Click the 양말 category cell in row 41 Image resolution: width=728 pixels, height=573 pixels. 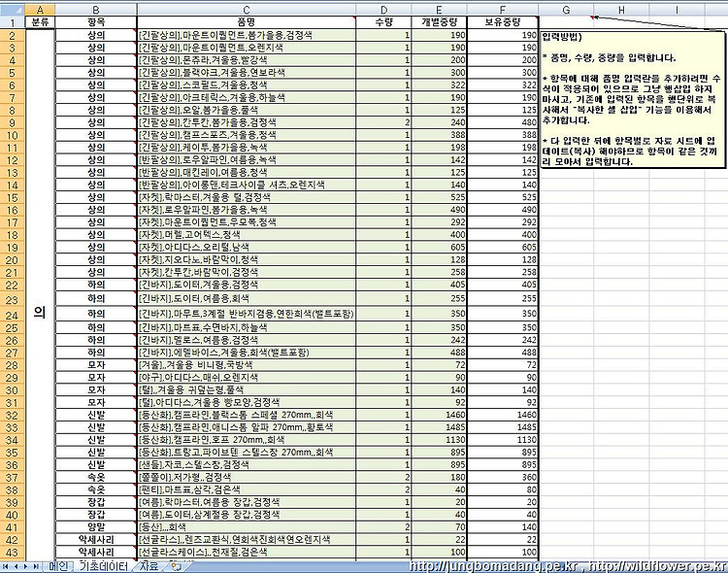(96, 527)
